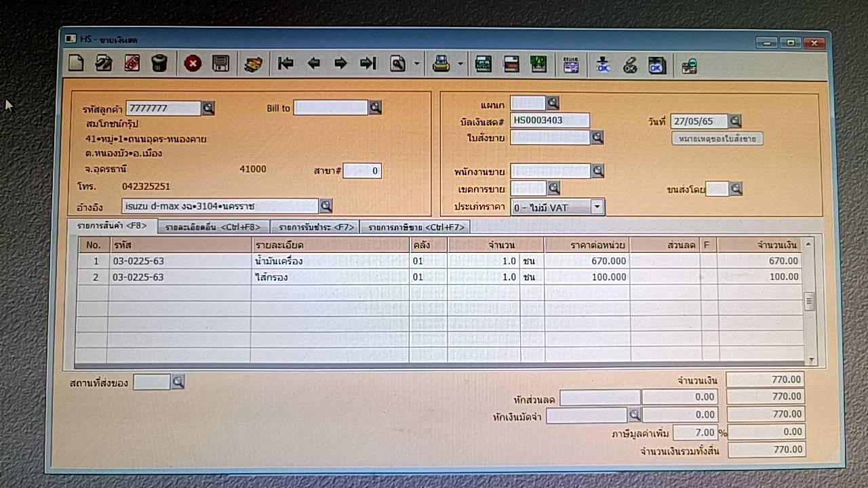
Task: Click the last toolbar icon with green mark
Action: click(690, 66)
